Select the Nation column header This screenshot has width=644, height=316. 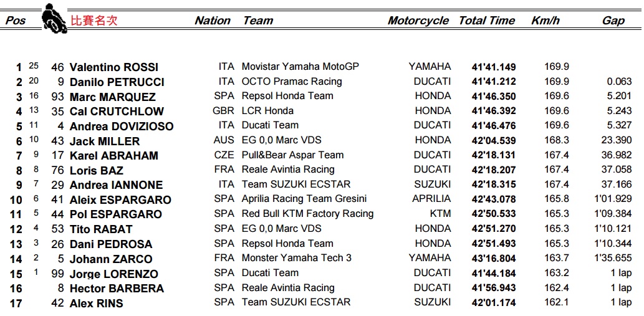[213, 21]
